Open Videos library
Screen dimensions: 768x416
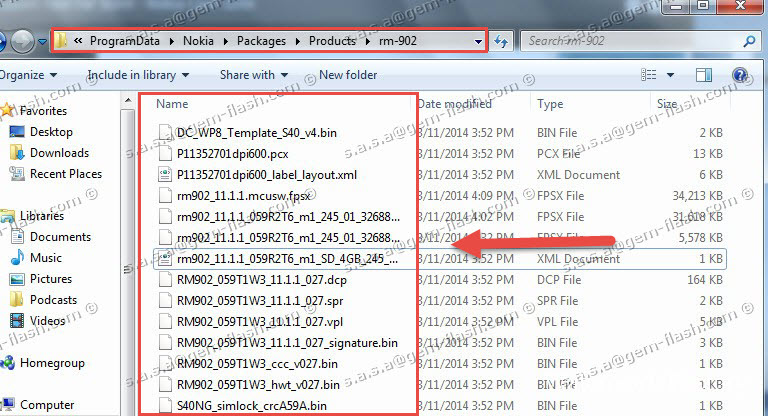tap(48, 321)
